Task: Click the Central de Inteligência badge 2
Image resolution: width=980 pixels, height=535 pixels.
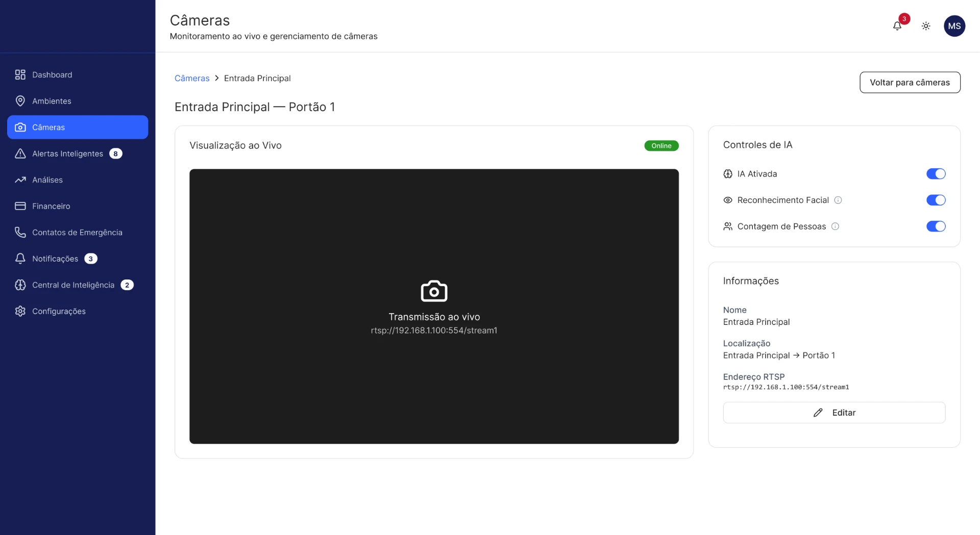Action: click(127, 285)
